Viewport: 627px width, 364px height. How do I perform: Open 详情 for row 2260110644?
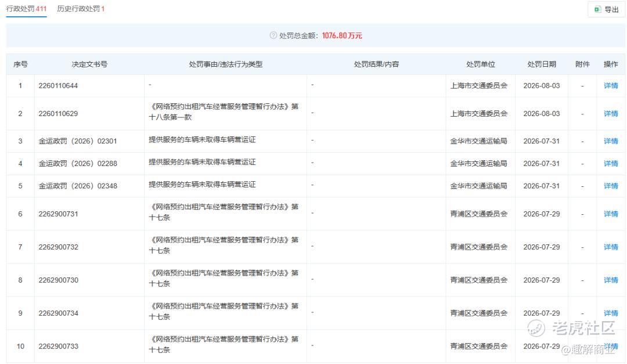pos(611,85)
